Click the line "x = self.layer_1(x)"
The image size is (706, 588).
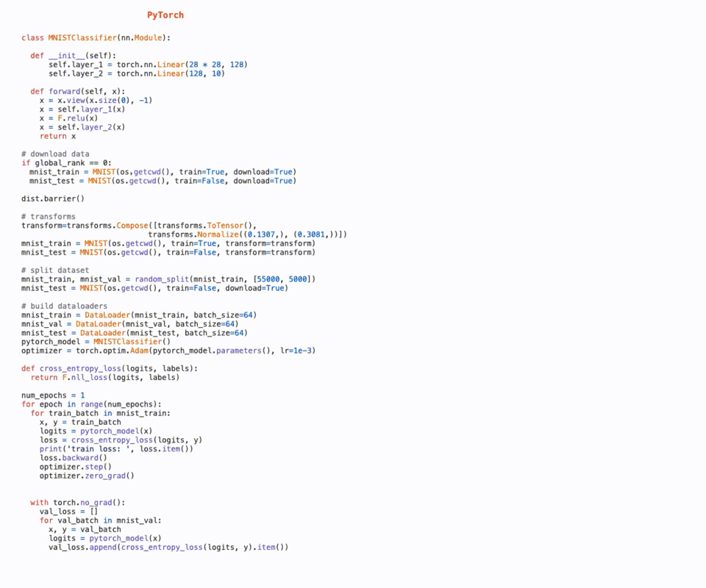(82, 110)
